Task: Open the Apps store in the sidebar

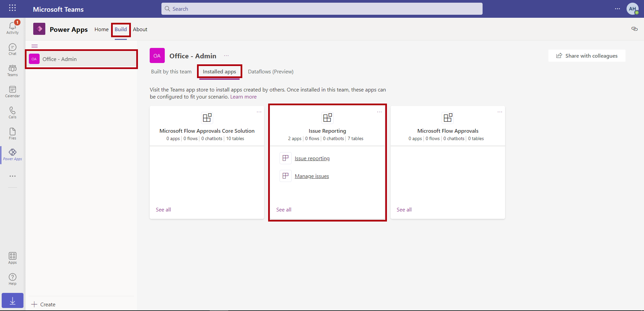Action: [x=12, y=258]
